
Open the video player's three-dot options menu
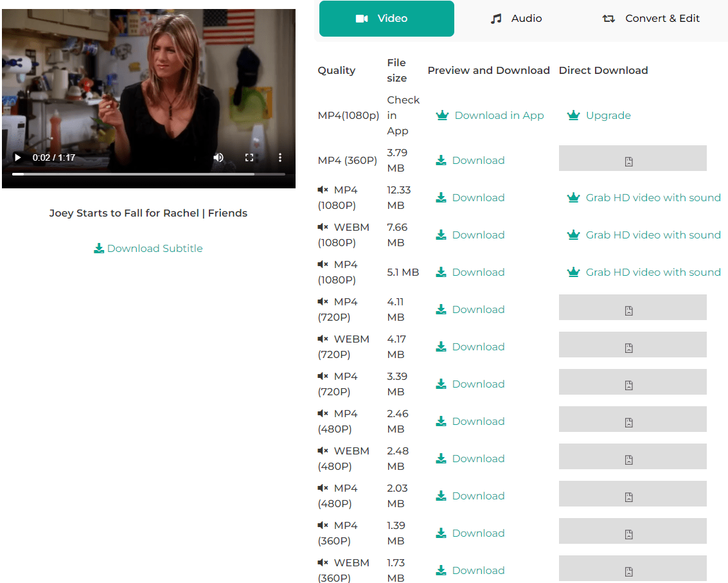click(280, 157)
